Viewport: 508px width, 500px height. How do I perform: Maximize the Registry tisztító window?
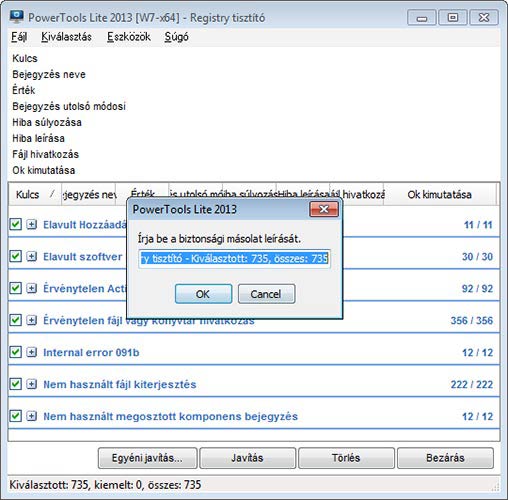[x=453, y=17]
